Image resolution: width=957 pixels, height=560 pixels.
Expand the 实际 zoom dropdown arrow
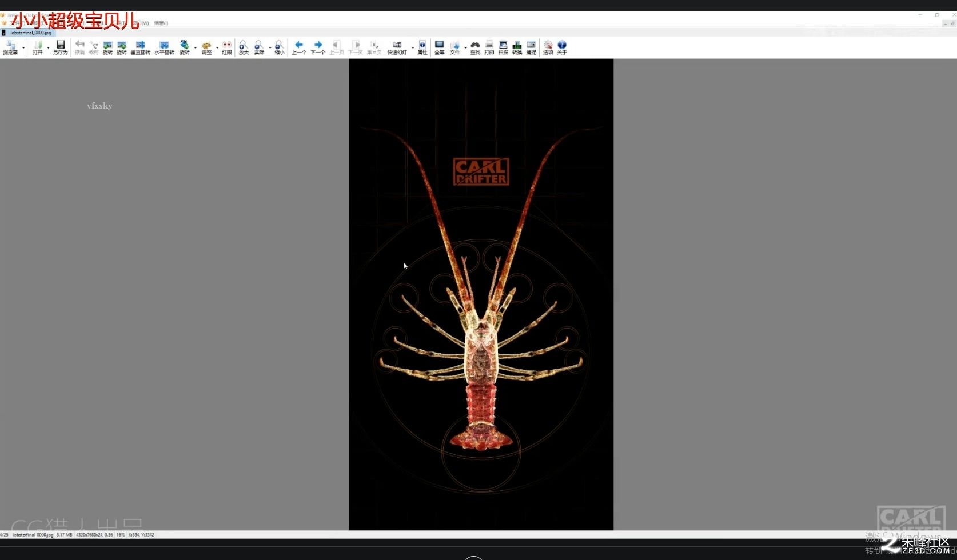[270, 47]
